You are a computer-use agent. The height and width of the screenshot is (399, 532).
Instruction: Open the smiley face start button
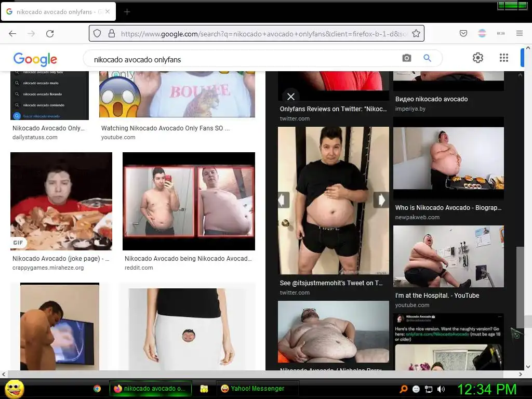[14, 389]
